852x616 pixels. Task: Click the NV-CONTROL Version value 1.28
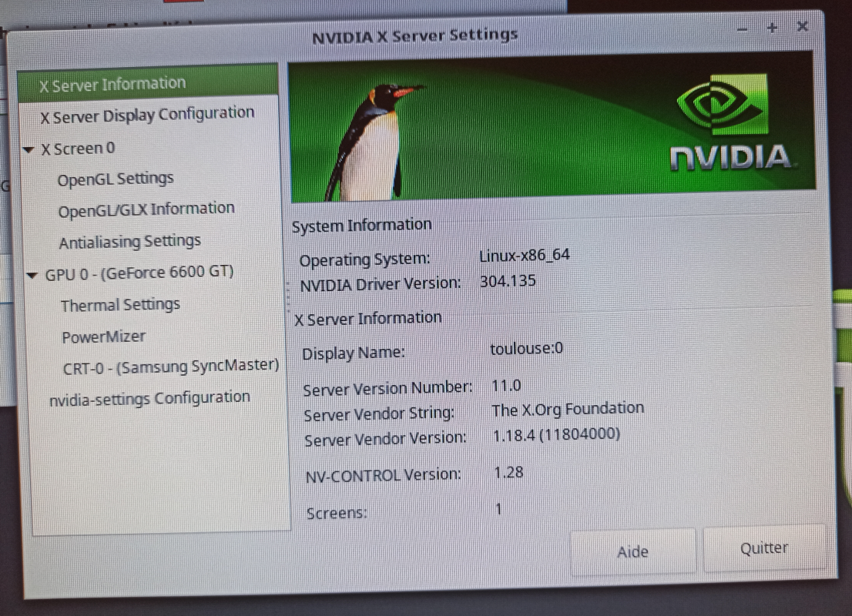click(508, 472)
